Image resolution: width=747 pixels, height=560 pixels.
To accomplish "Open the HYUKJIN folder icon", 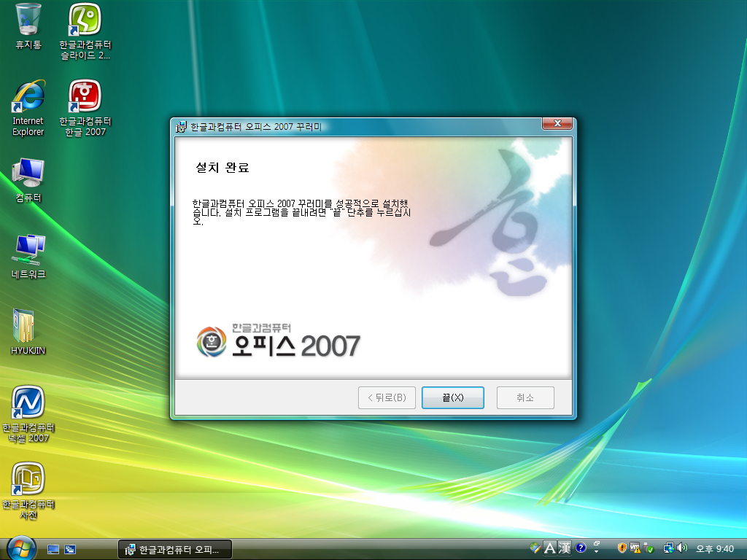I will (x=28, y=332).
